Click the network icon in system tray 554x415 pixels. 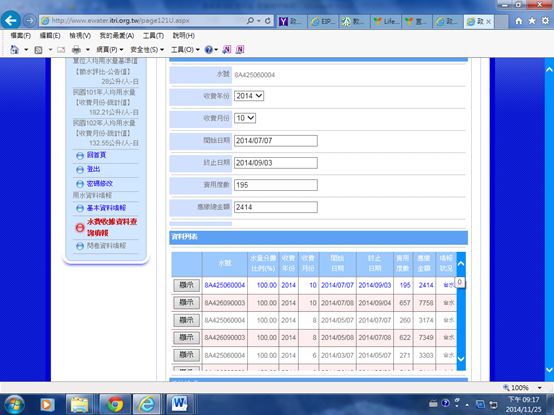pos(494,404)
